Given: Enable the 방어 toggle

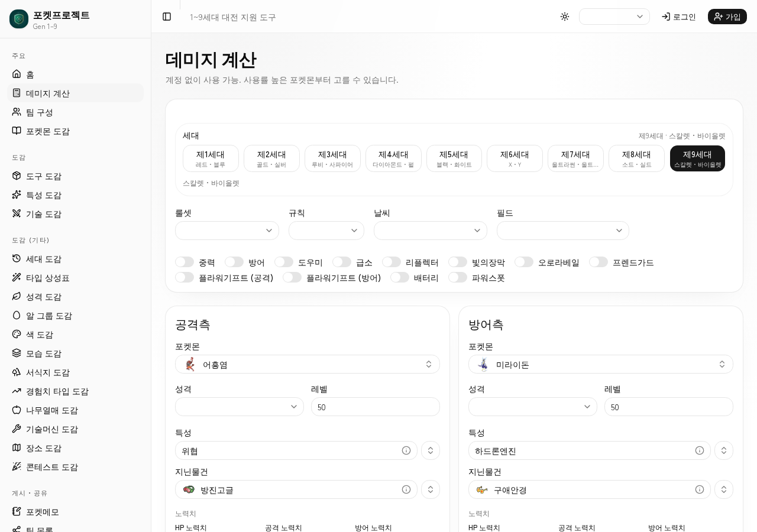Looking at the screenshot, I should click(234, 262).
